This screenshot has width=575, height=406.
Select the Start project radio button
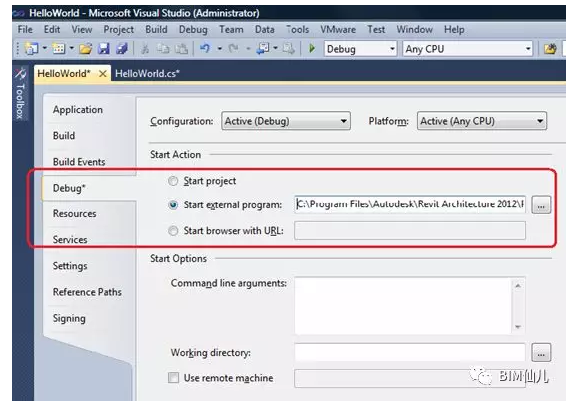pyautogui.click(x=173, y=181)
